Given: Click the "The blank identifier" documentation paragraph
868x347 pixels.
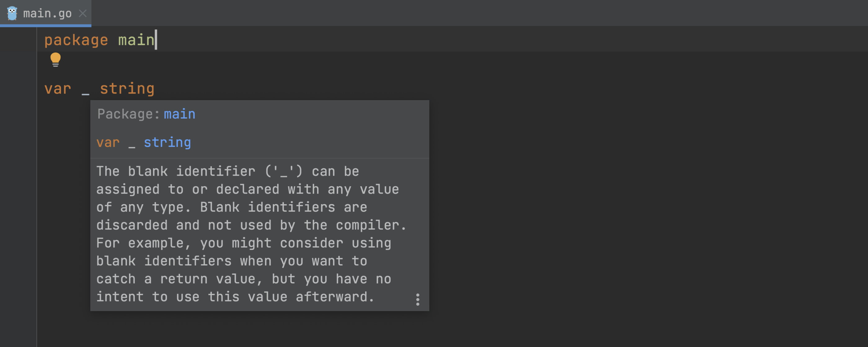Looking at the screenshot, I should [x=251, y=234].
